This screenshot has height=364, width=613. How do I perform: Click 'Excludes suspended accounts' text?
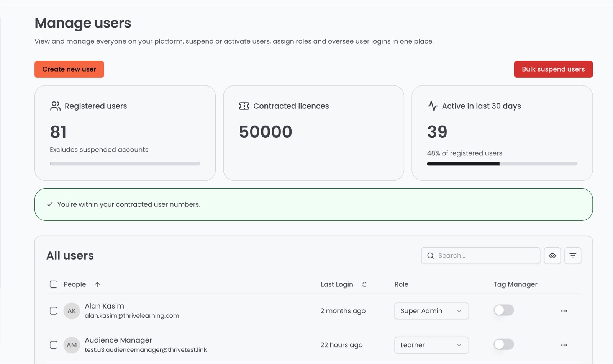coord(99,150)
